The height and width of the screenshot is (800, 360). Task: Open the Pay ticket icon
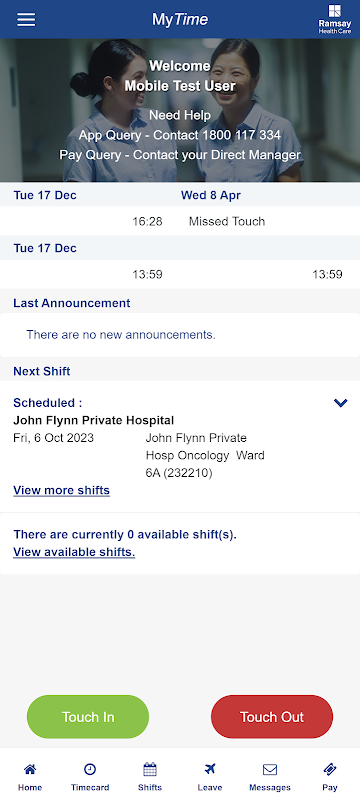click(330, 769)
